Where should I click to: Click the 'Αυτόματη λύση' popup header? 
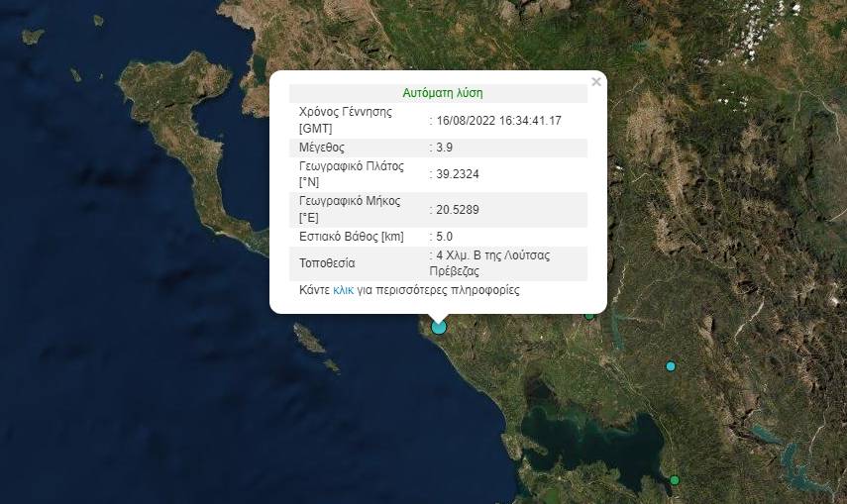tap(443, 93)
